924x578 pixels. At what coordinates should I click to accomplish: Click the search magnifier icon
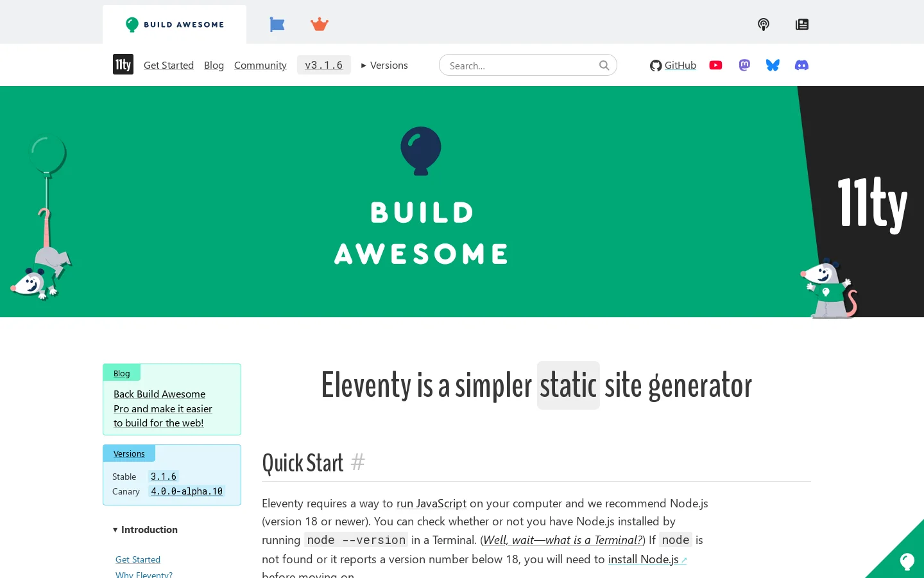pyautogui.click(x=604, y=65)
